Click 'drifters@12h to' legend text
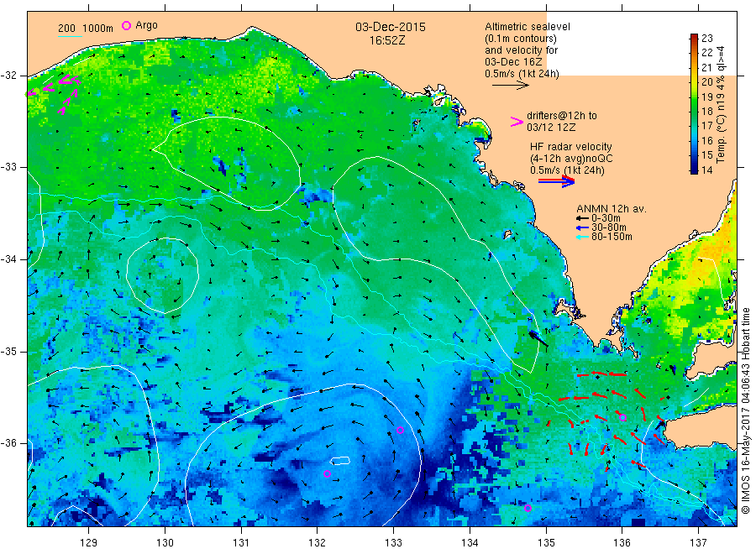 pos(562,116)
